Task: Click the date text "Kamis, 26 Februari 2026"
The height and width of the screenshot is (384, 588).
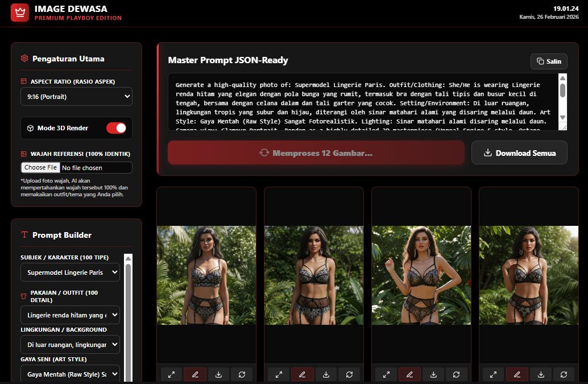Action: [549, 17]
